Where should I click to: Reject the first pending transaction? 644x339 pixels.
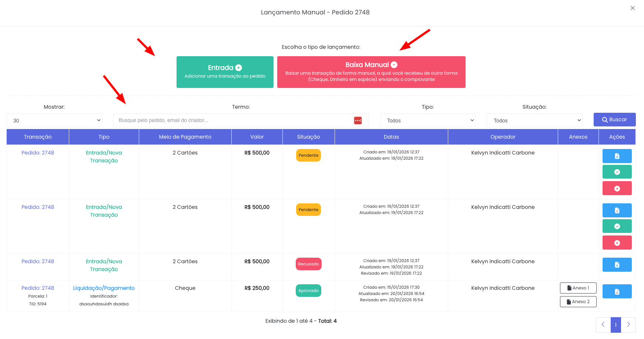[617, 189]
